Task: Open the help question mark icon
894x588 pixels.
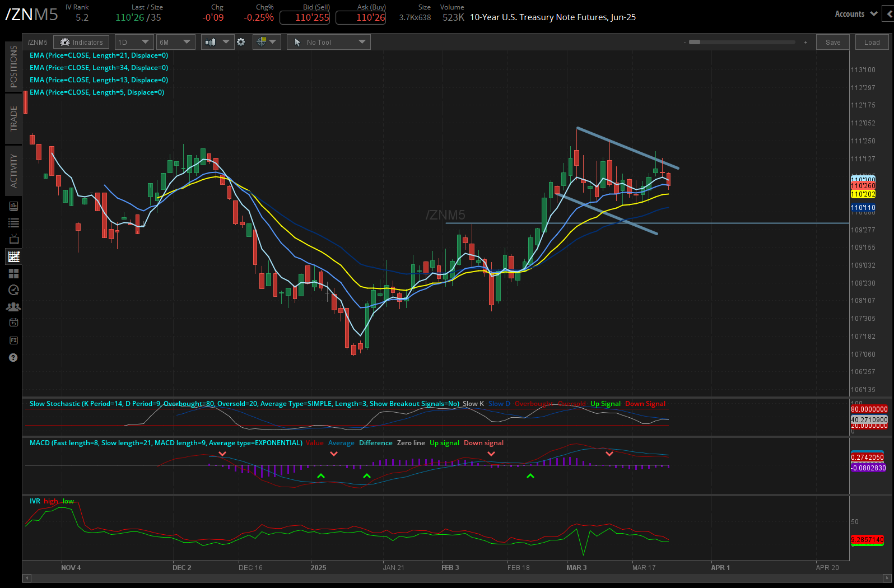Action: 14,357
